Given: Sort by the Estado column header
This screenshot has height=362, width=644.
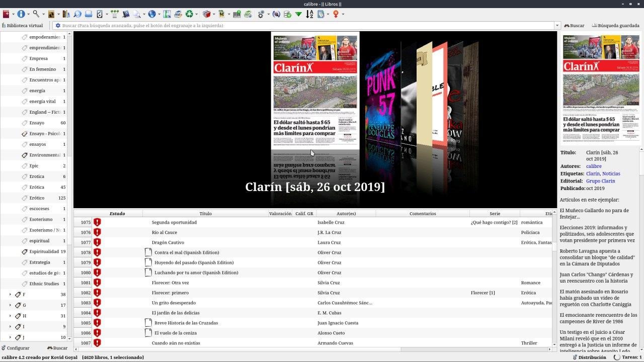Looking at the screenshot, I should (x=117, y=214).
